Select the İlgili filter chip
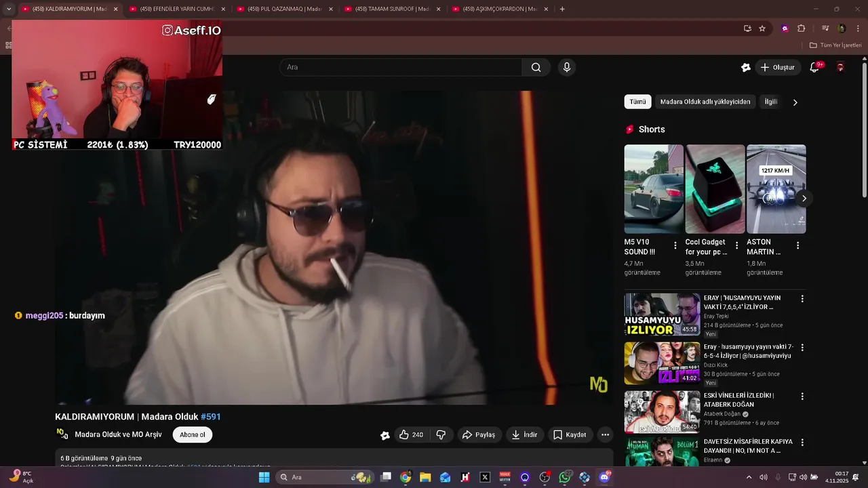This screenshot has width=868, height=488. point(771,102)
